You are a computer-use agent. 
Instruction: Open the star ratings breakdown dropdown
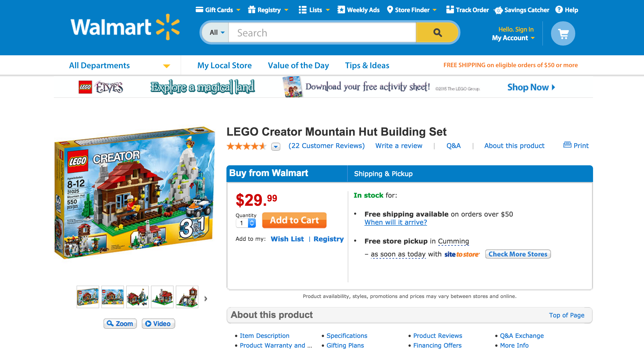[x=275, y=146]
